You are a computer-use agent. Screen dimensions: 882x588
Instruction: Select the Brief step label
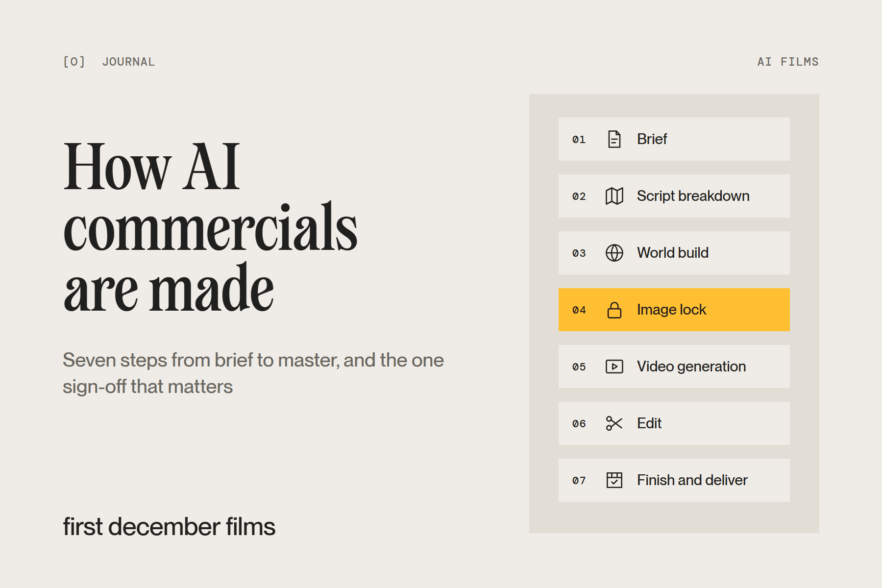click(x=652, y=139)
